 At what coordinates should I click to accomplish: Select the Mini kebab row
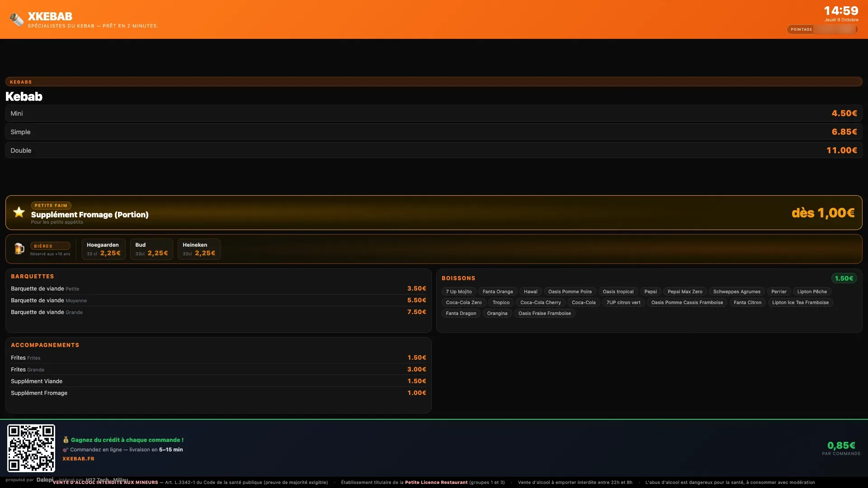[x=434, y=113]
